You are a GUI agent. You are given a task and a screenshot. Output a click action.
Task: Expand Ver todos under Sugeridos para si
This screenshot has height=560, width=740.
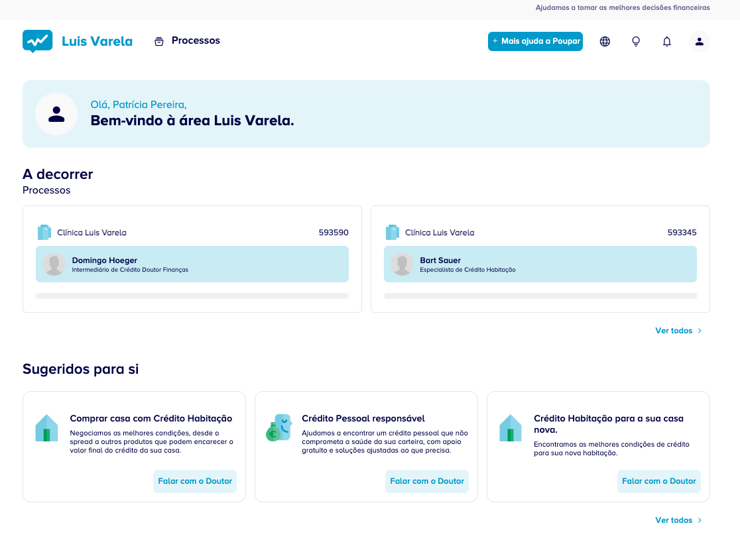(678, 520)
